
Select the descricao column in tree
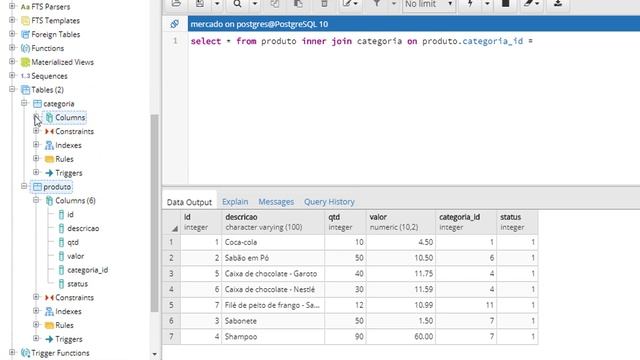pos(83,229)
